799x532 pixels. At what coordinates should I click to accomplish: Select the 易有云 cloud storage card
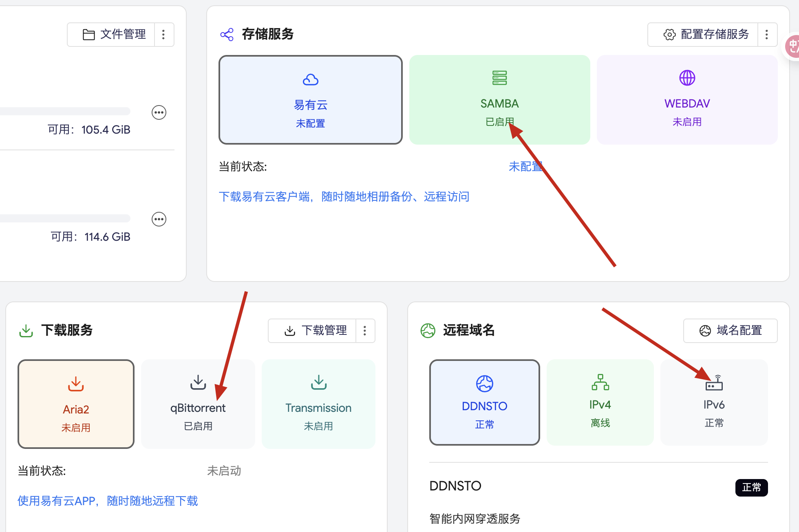point(310,100)
